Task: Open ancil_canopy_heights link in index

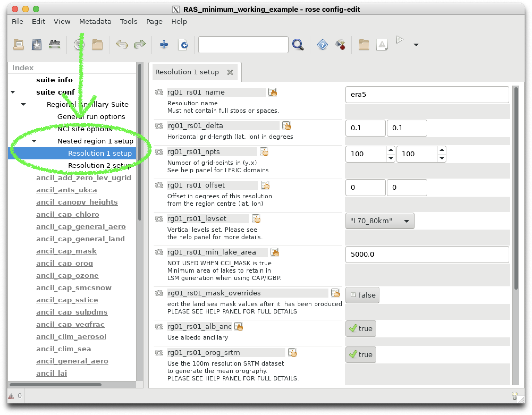Action: (77, 202)
